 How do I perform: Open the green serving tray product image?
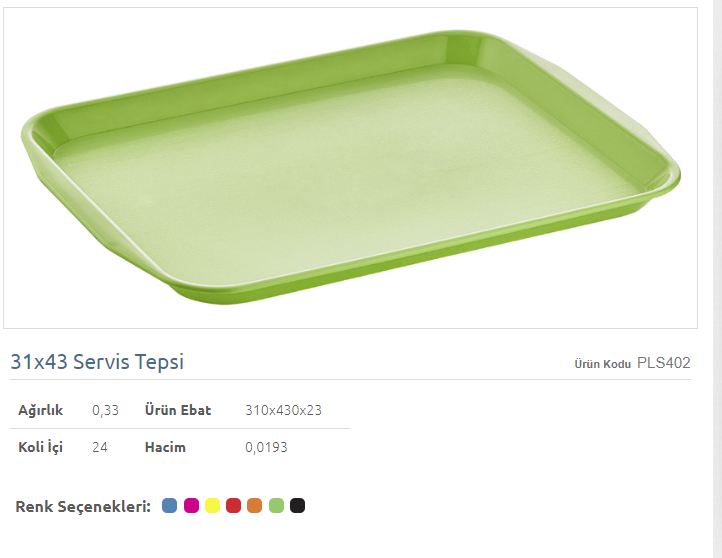(x=350, y=168)
